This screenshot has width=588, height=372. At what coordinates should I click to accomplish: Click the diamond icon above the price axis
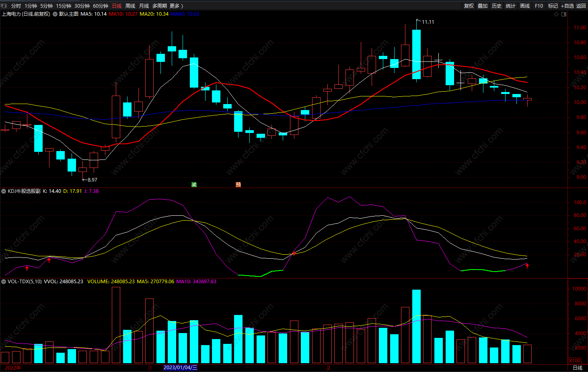click(557, 14)
